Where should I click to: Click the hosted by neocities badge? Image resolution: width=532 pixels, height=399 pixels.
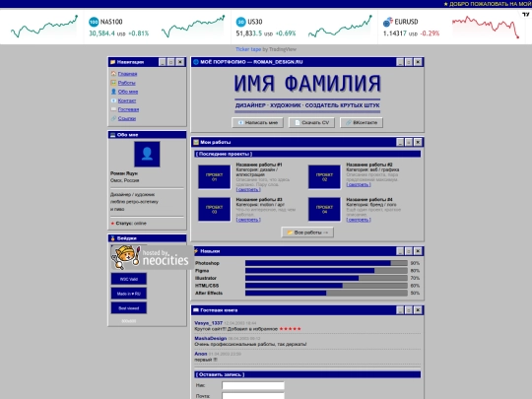coord(152,257)
